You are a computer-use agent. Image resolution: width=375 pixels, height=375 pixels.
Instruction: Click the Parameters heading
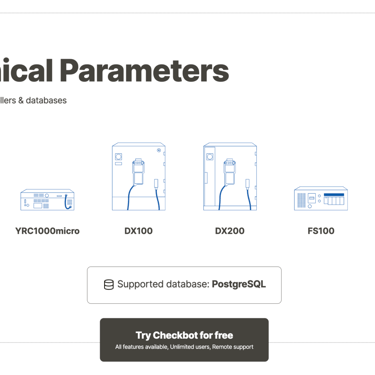(x=145, y=70)
